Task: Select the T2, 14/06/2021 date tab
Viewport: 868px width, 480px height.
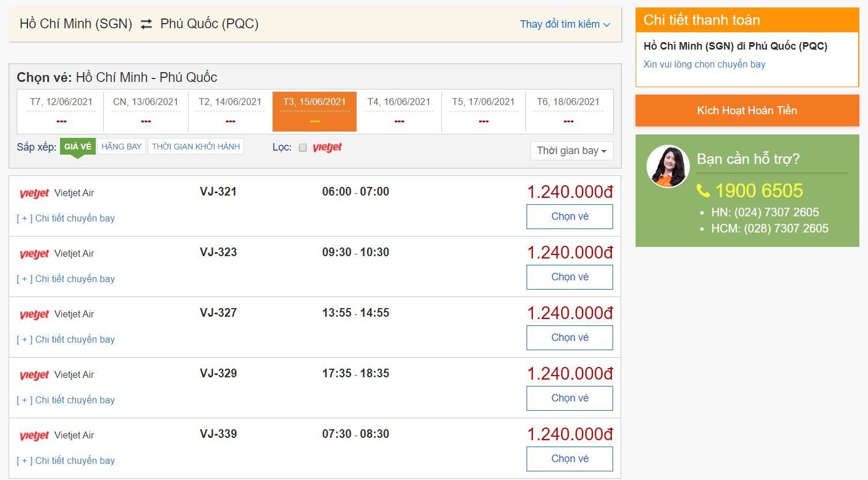Action: 230,111
